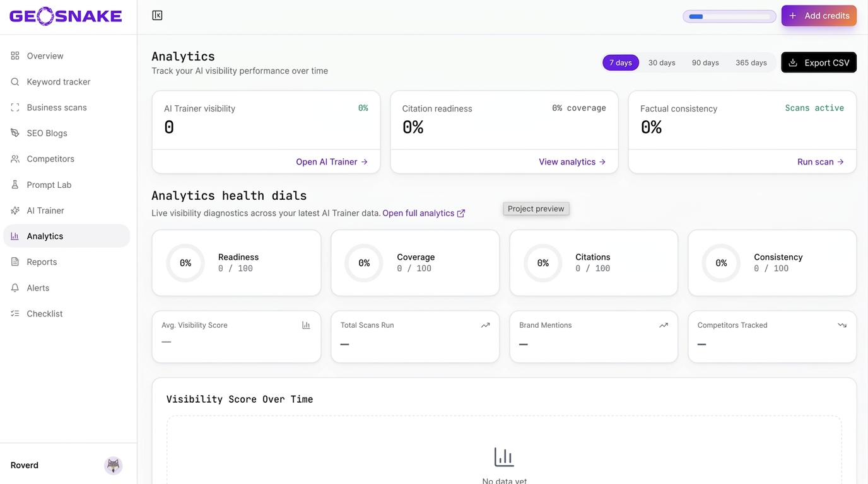Open the Alerts page
Screen dimensions: 868x484
[67, 287]
